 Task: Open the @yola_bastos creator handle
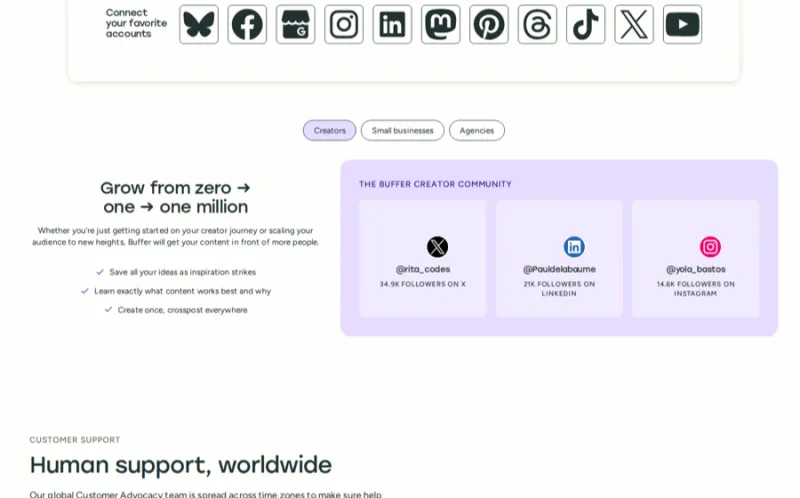click(695, 269)
